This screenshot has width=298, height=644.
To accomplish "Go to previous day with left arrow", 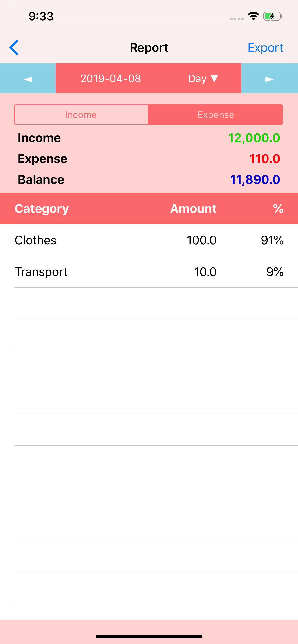I will pos(28,79).
